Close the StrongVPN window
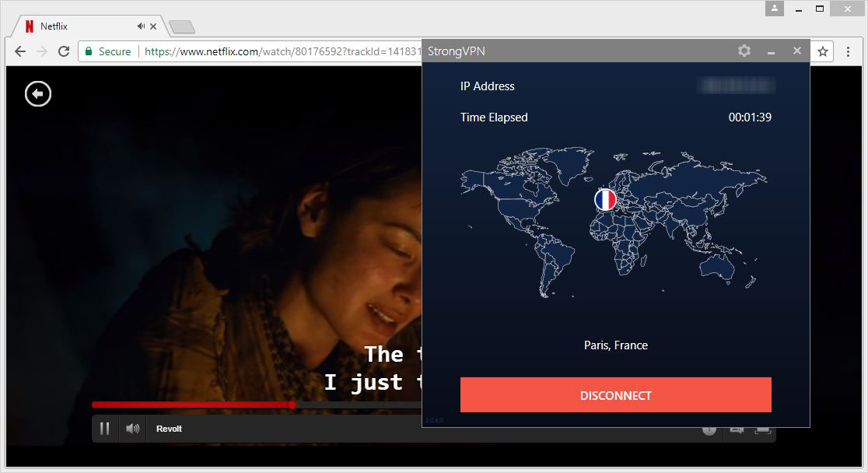The height and width of the screenshot is (473, 868). (796, 51)
